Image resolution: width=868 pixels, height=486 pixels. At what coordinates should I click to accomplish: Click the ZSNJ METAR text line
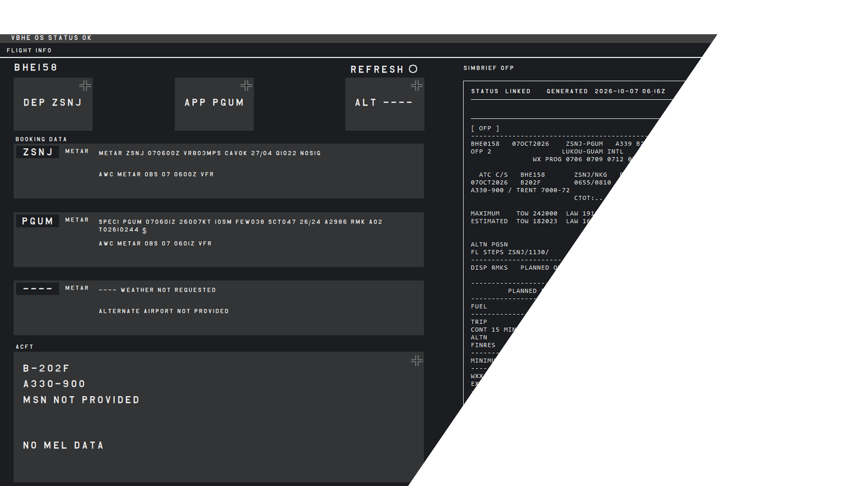[x=210, y=153]
